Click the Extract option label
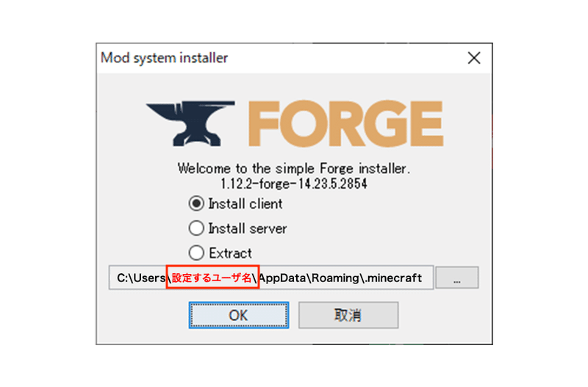This screenshot has width=588, height=387. tap(230, 253)
